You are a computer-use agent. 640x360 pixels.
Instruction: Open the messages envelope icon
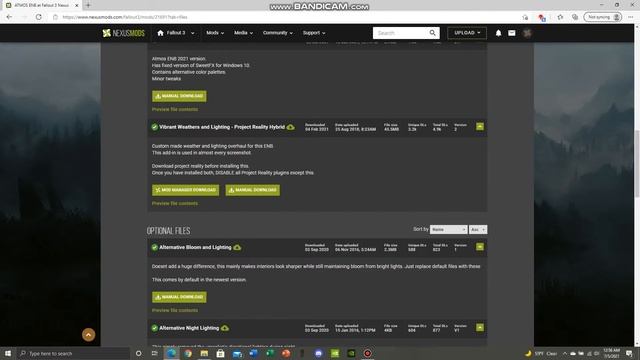tap(512, 33)
